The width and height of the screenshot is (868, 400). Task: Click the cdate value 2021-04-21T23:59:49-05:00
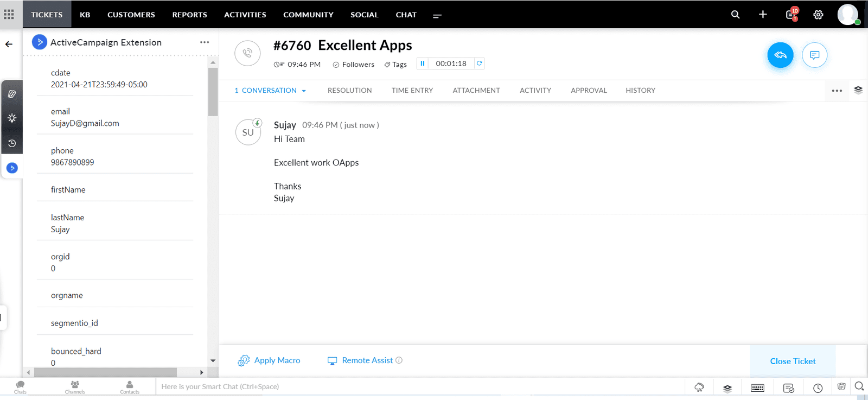click(x=99, y=85)
